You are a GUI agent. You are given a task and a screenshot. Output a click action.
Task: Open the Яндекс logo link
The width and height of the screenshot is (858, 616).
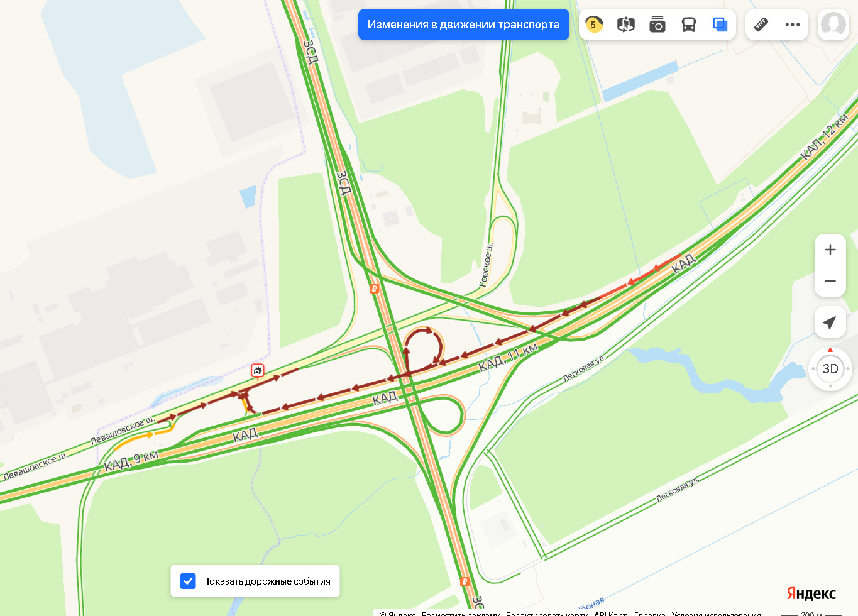(811, 593)
